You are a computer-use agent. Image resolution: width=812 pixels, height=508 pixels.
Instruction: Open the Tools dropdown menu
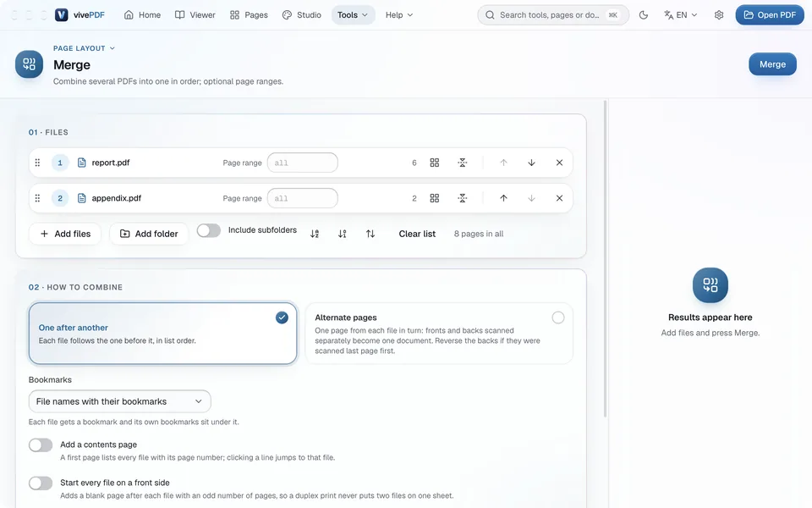coord(353,15)
